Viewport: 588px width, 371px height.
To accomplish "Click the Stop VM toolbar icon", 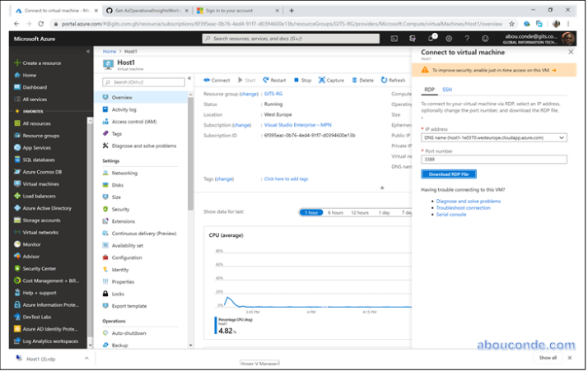I will (x=301, y=81).
